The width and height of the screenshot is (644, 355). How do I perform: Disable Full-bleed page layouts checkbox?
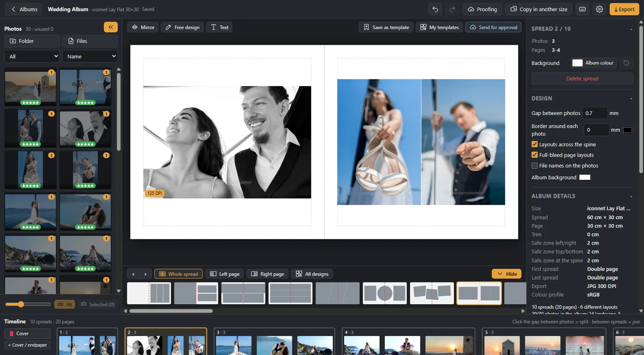535,155
